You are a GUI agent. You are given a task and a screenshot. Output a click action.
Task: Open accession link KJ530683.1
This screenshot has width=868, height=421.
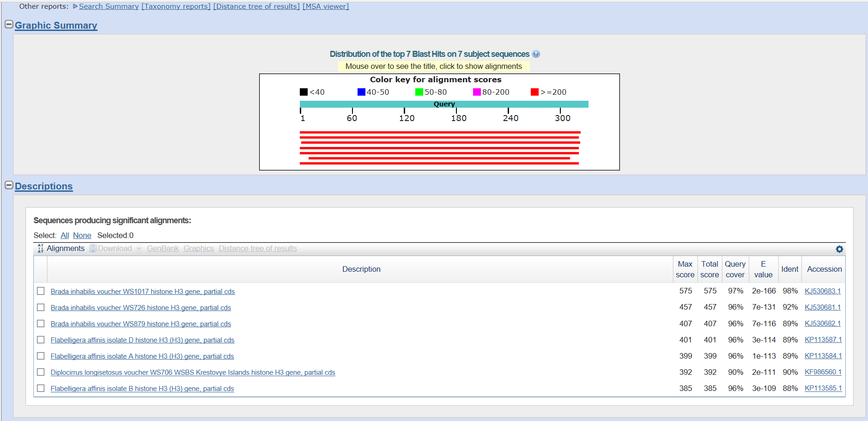(822, 291)
